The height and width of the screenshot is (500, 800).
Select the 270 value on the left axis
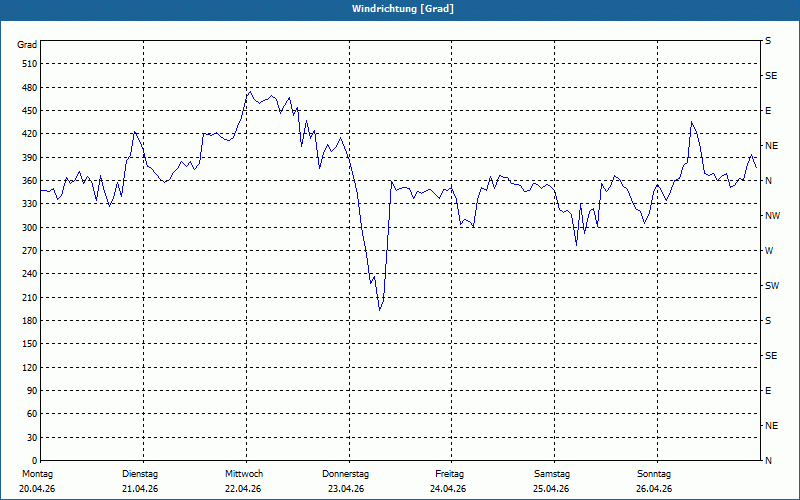coord(30,251)
